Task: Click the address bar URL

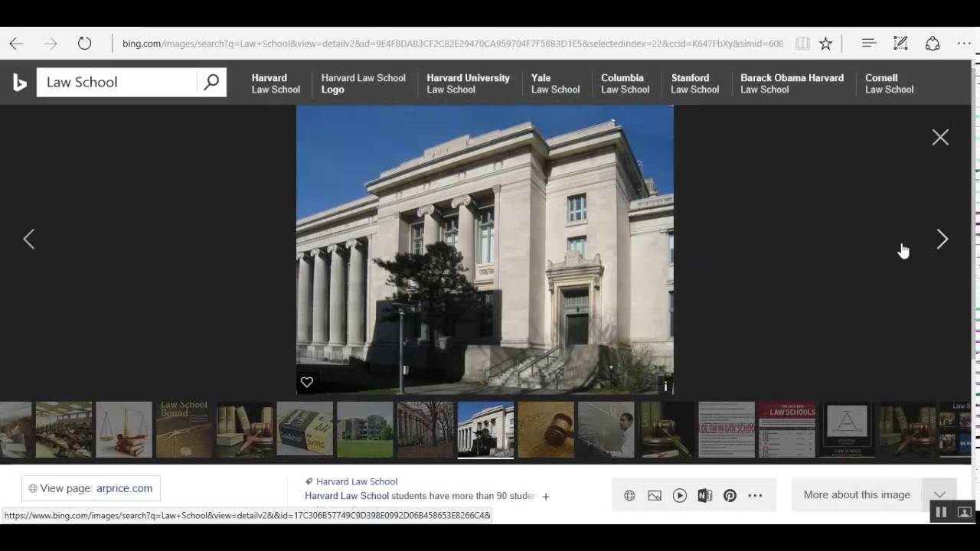Action: [x=452, y=44]
